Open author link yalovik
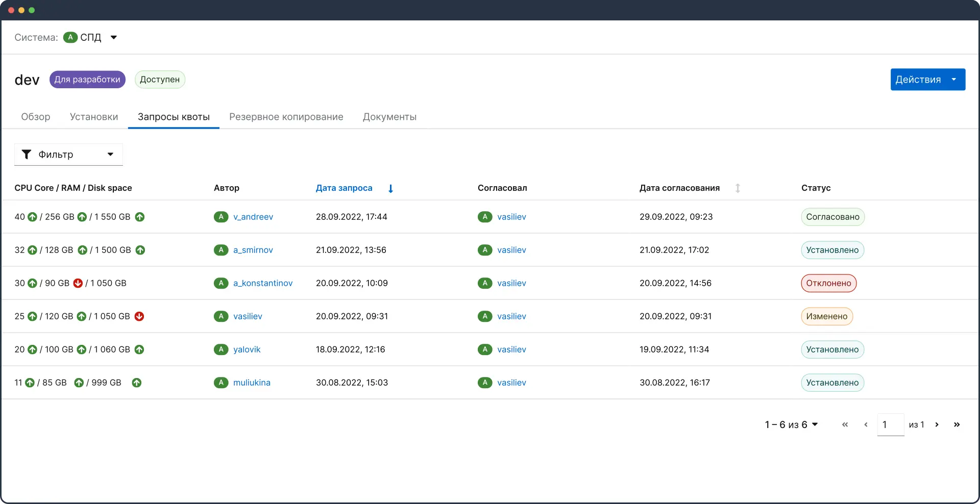This screenshot has width=980, height=504. (x=247, y=349)
